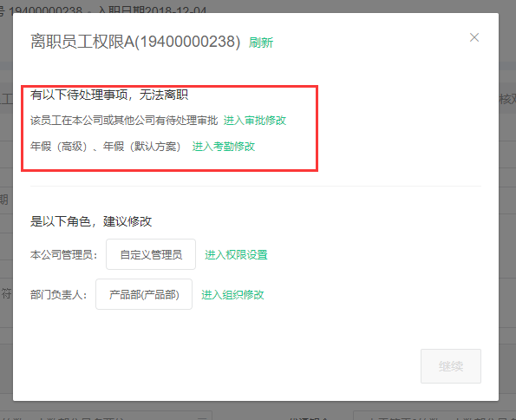Click the 部门负责人 label
The width and height of the screenshot is (516, 420).
tap(59, 294)
